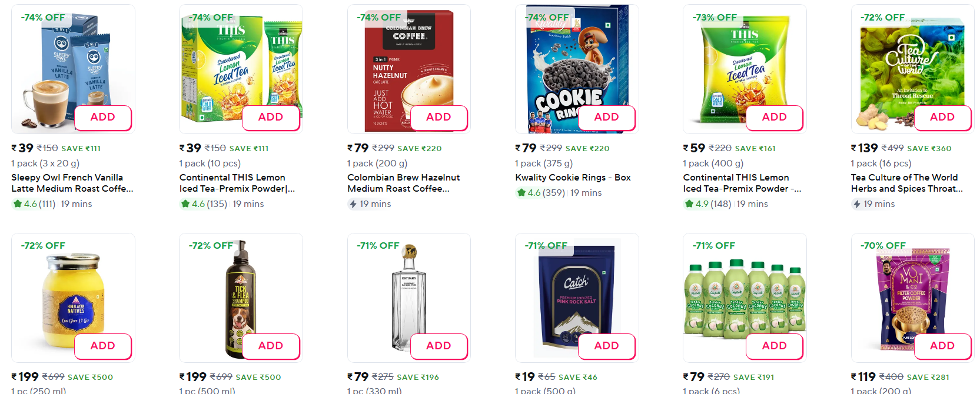Click the -73% OFF discount badge
The image size is (980, 394).
pos(715,18)
